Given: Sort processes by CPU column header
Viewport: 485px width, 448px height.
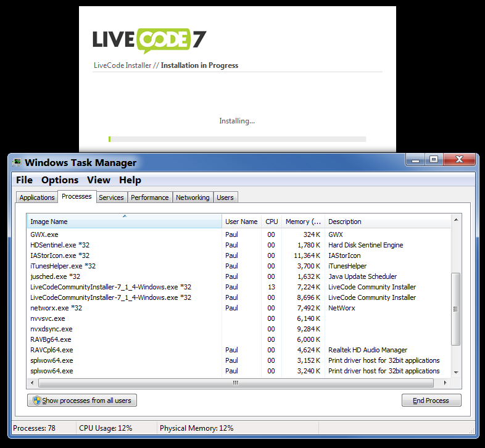Looking at the screenshot, I should tap(272, 222).
